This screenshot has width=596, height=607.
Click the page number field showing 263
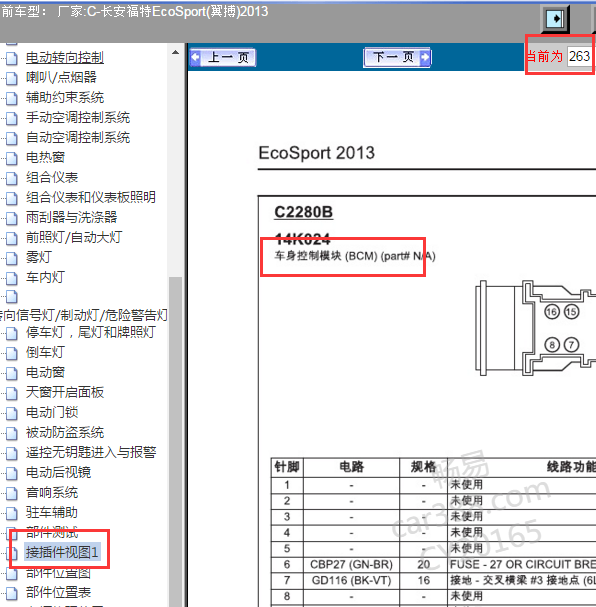coord(579,57)
